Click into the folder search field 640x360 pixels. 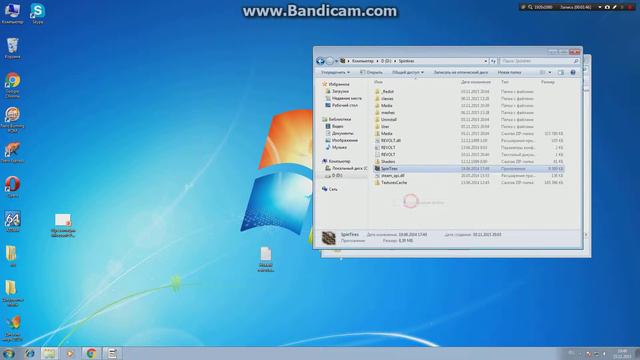[539, 61]
